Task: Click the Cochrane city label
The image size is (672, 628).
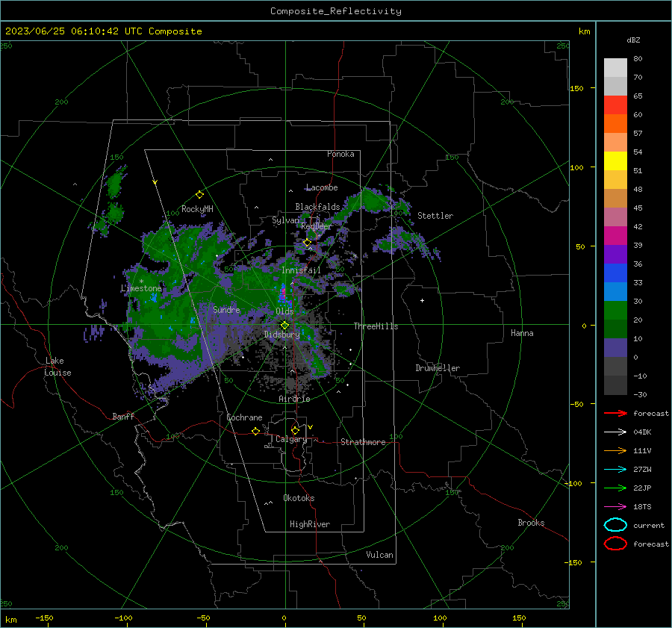Action: 244,417
